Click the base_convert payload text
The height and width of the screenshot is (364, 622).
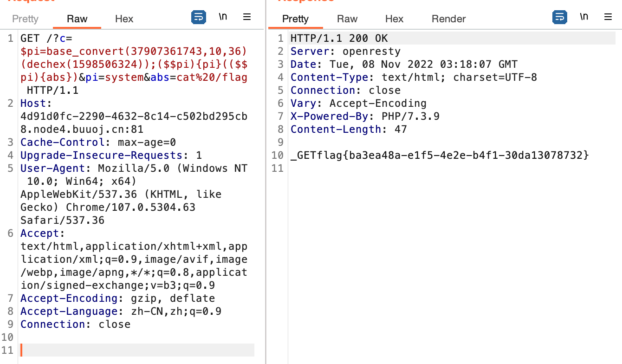tap(134, 51)
